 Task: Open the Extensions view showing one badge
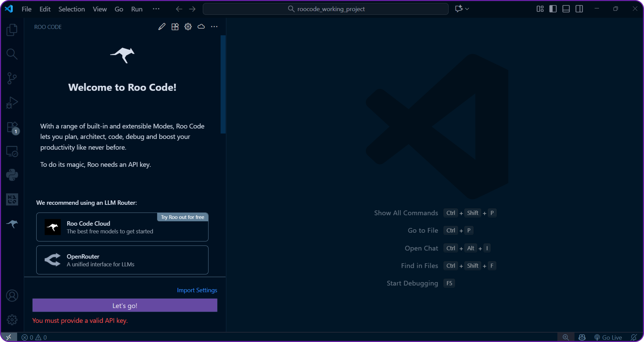(x=12, y=127)
